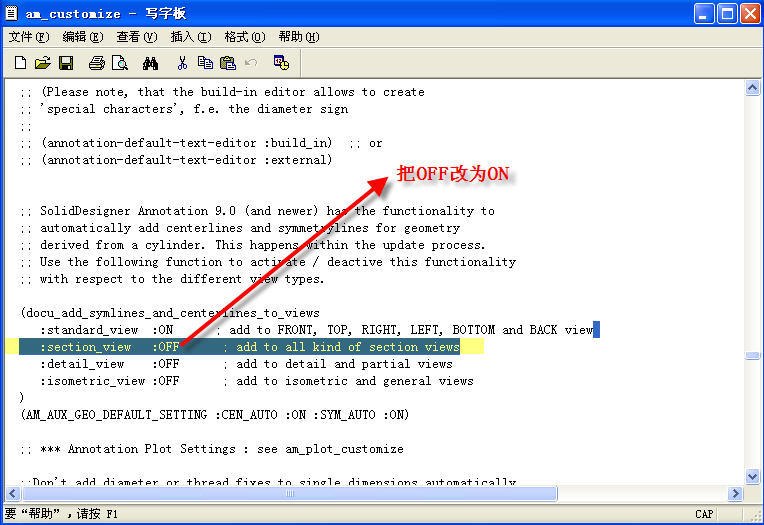Open the 编辑(E) menu
Viewport: 764px width, 525px height.
83,37
